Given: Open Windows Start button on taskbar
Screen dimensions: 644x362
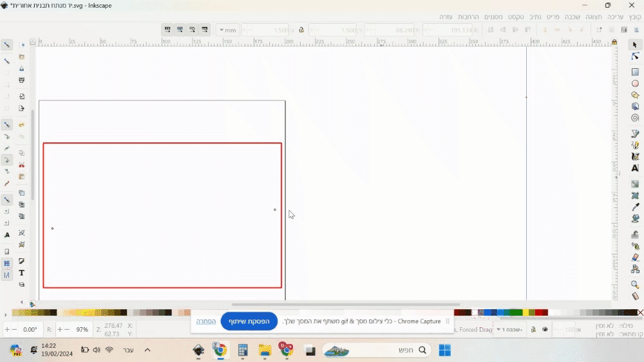Looking at the screenshot, I should [444, 350].
